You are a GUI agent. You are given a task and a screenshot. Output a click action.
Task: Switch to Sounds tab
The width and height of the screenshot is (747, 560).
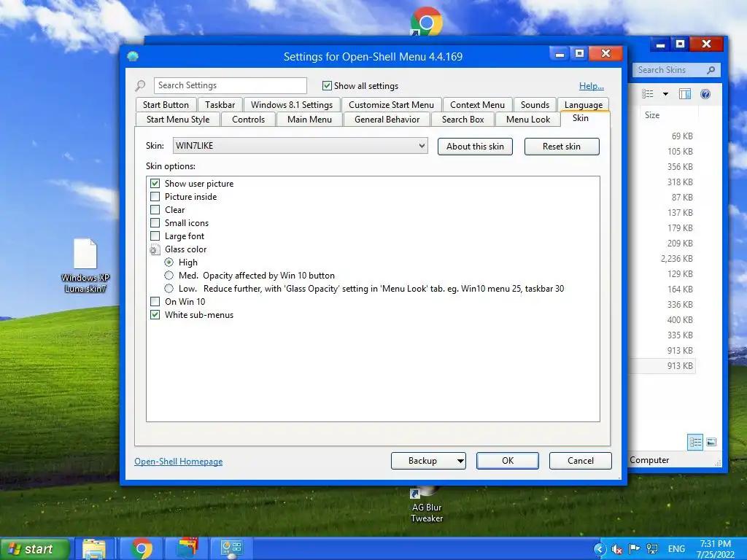click(535, 105)
